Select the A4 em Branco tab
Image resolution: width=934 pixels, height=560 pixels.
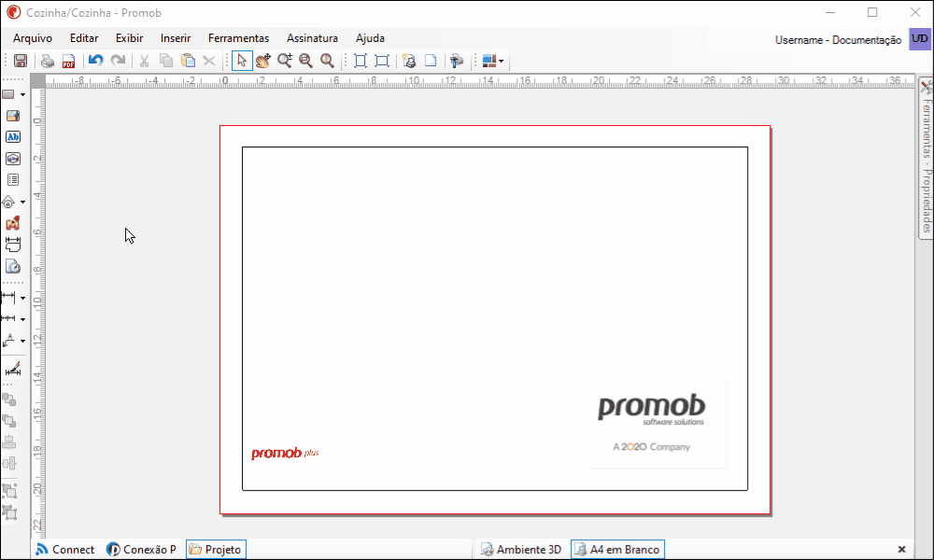[617, 550]
